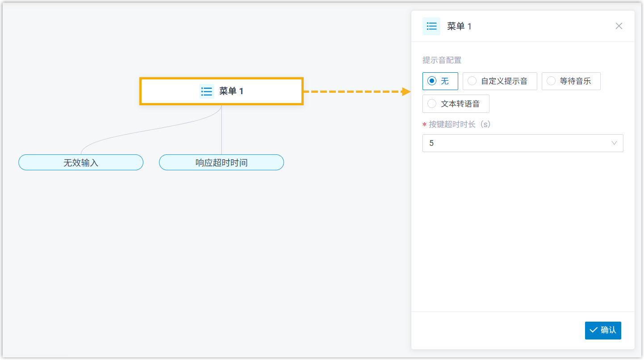Select the 响应超时时间 branch node
Screen dimensions: 644x360
pos(222,162)
